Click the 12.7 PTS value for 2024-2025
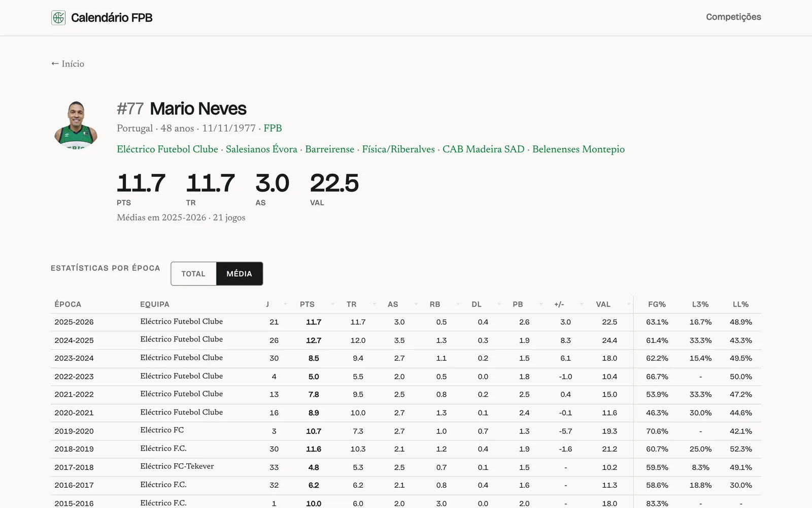 point(314,340)
